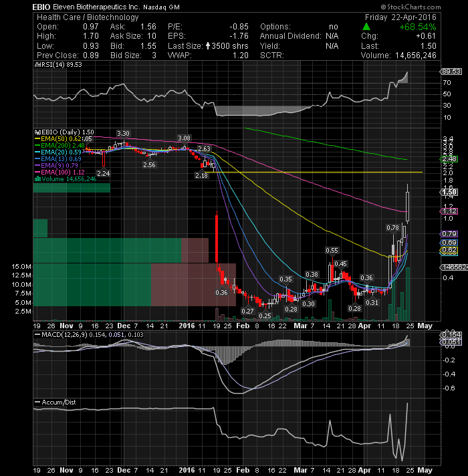
Task: Click the Ask value 1.56
Action: 148,27
